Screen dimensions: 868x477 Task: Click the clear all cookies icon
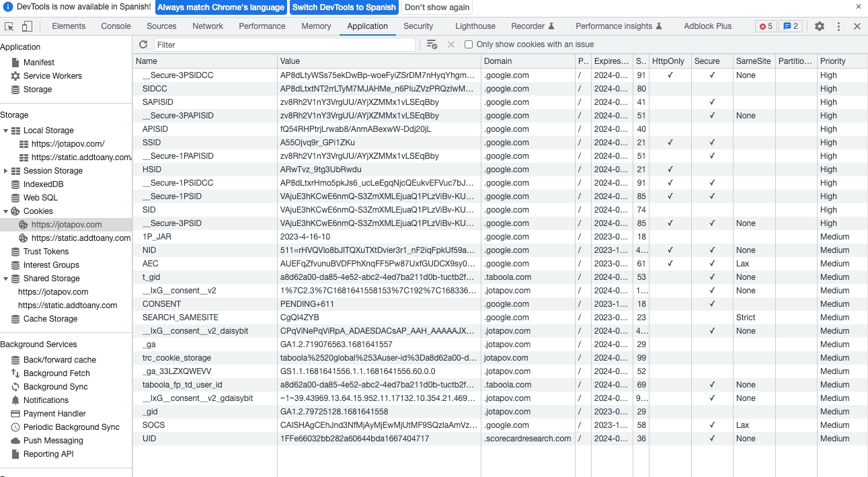[432, 44]
